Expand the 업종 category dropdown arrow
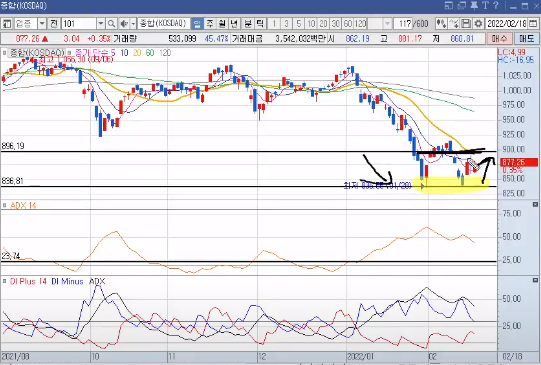 [x=42, y=23]
